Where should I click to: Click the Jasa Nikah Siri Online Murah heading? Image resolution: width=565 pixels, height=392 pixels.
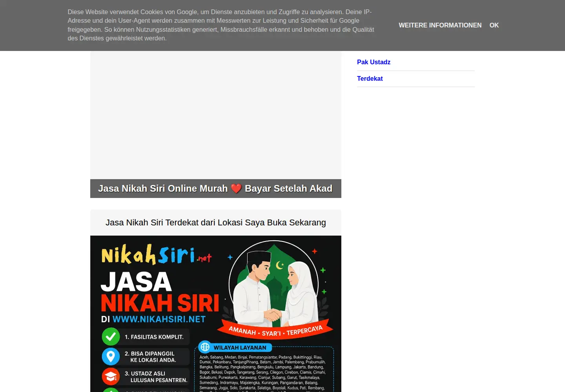click(x=215, y=189)
